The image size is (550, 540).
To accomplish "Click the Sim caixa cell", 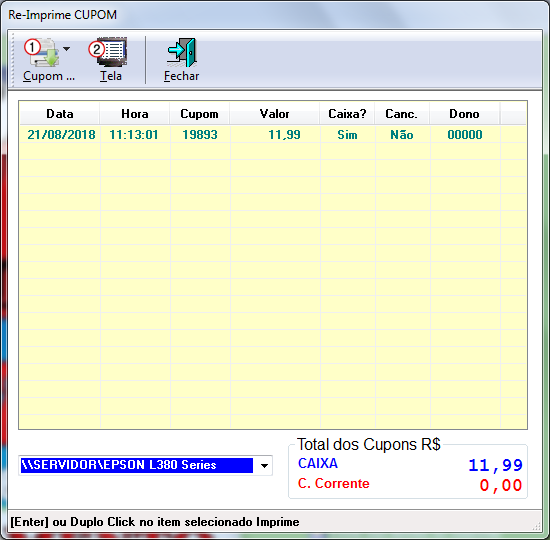I will [x=347, y=135].
